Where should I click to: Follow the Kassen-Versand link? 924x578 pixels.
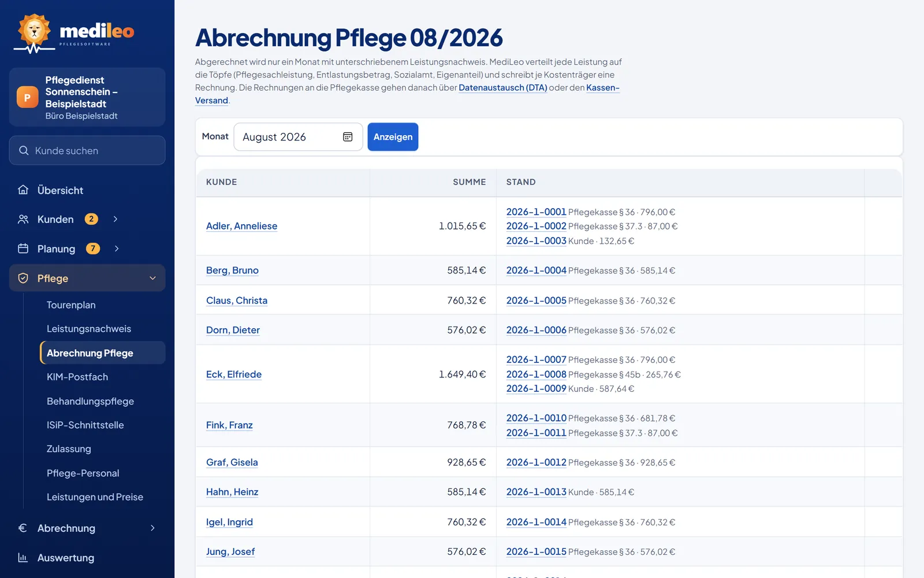(603, 88)
